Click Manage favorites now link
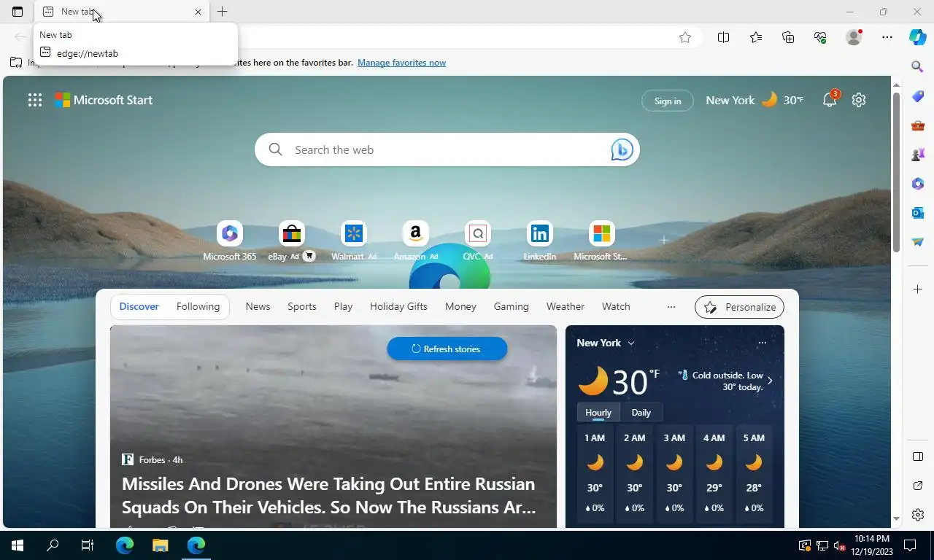 [401, 63]
